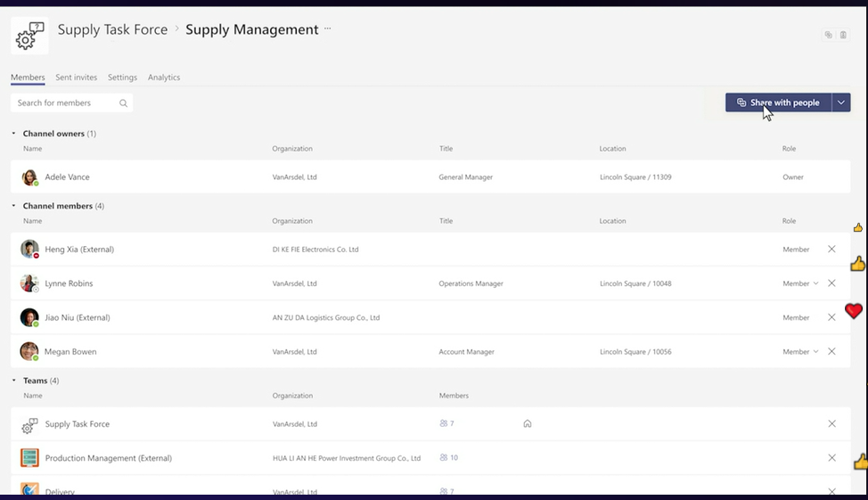The width and height of the screenshot is (868, 500).
Task: Click Megan Bowen's avatar
Action: (x=29, y=351)
